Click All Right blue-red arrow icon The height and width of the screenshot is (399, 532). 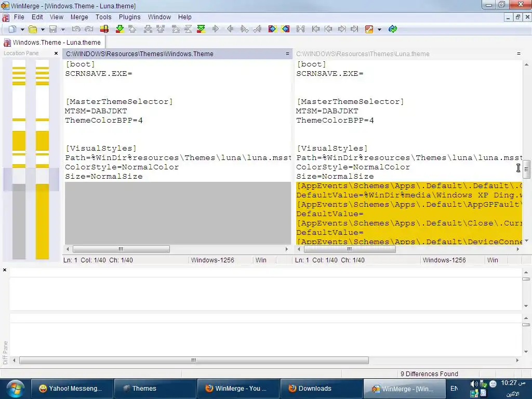[x=272, y=29]
